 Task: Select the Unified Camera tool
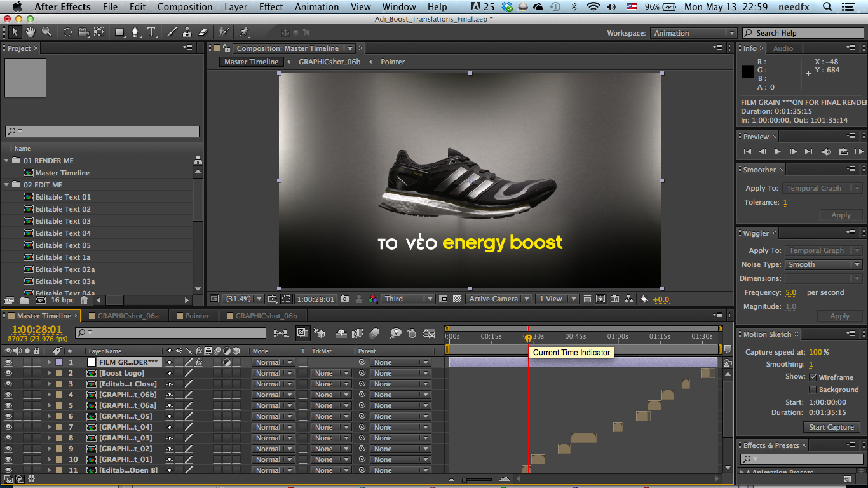[x=83, y=32]
